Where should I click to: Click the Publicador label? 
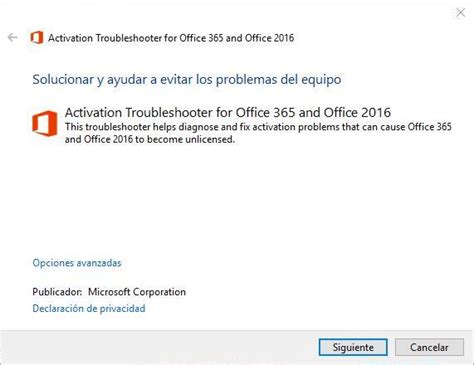tap(57, 292)
